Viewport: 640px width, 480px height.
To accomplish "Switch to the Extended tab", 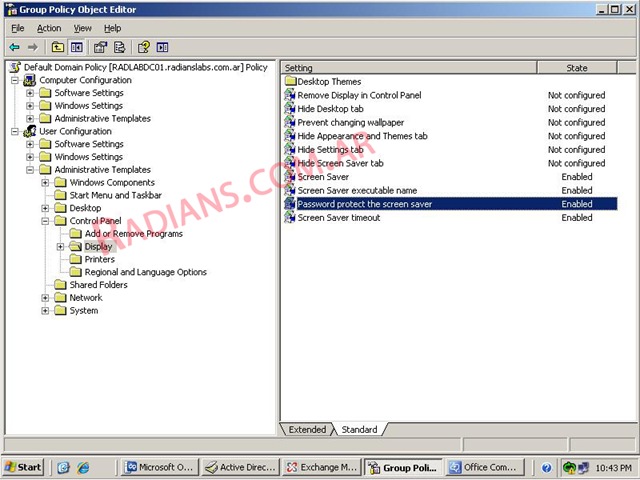I will 307,430.
